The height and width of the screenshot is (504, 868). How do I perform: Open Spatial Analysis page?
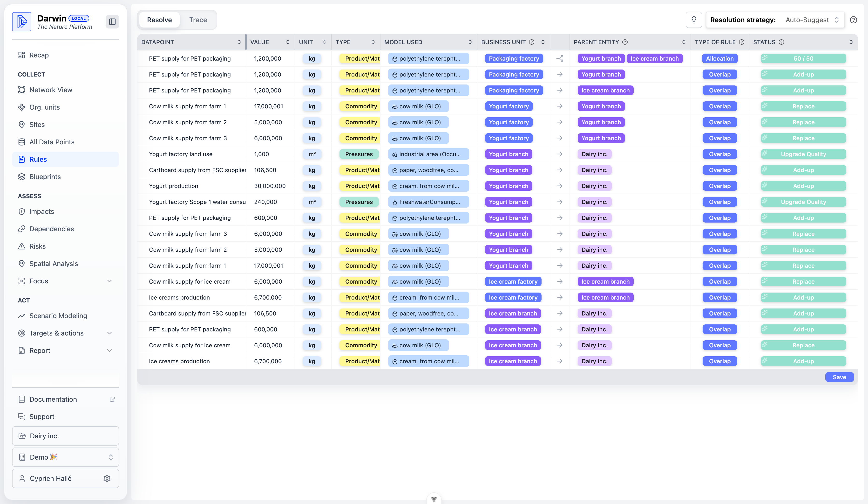coord(53,263)
